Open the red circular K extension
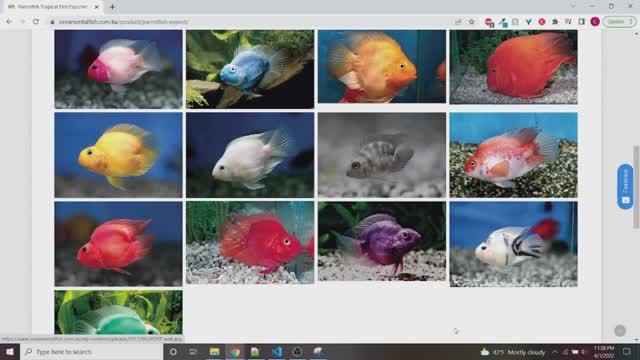 tap(542, 22)
